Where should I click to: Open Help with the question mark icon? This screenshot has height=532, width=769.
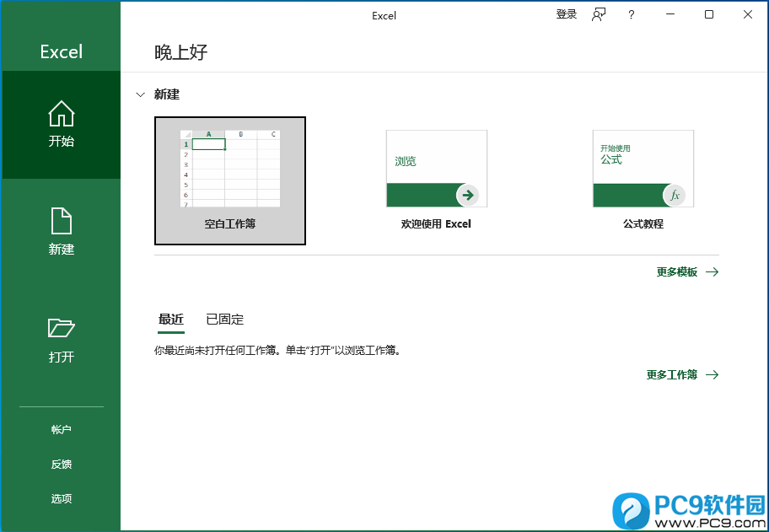click(632, 14)
